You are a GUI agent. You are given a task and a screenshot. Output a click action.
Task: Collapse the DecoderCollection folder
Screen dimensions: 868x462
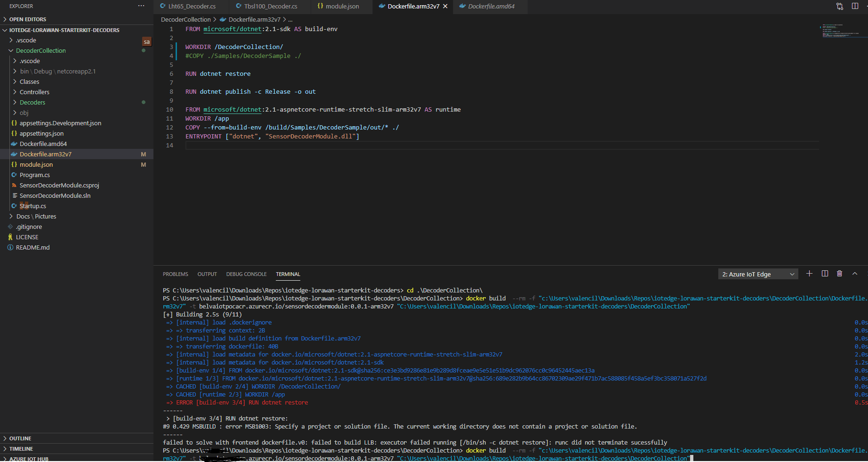77,50
